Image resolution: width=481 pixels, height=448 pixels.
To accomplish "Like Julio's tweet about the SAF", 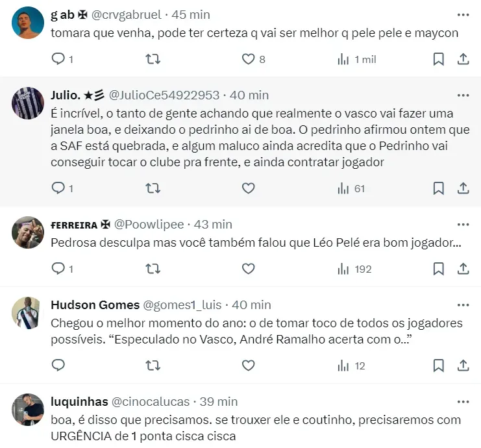I will (x=248, y=188).
